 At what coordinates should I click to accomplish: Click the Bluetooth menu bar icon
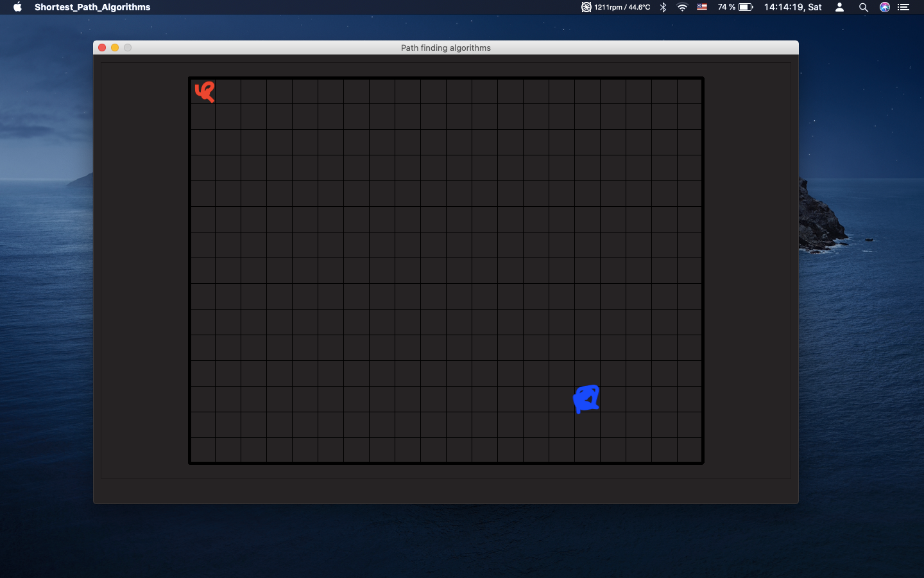click(662, 7)
